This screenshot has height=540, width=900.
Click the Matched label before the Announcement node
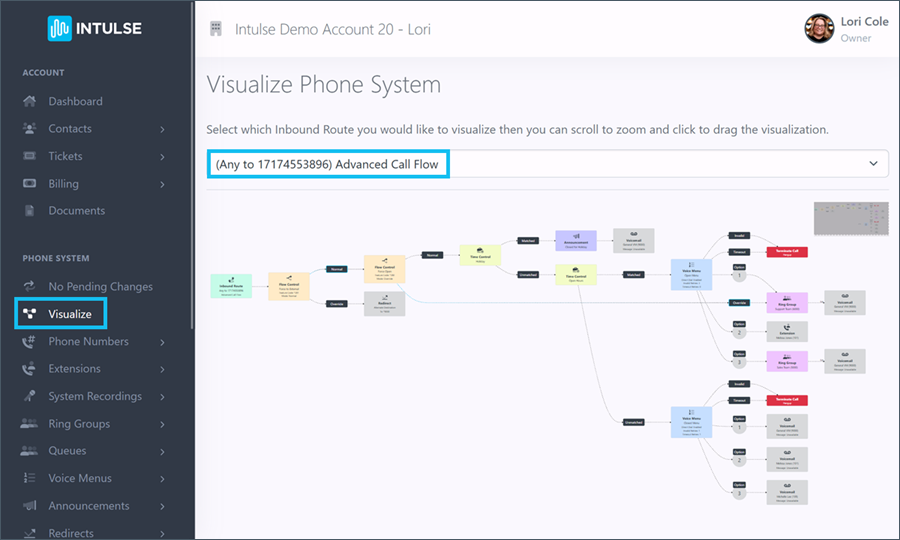pyautogui.click(x=528, y=240)
